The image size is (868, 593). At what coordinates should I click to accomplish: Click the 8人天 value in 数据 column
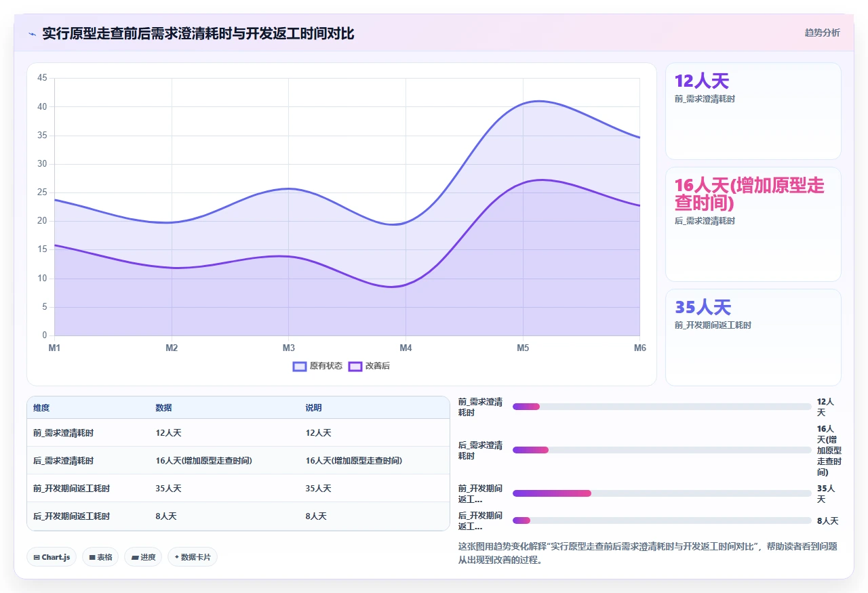pyautogui.click(x=166, y=516)
